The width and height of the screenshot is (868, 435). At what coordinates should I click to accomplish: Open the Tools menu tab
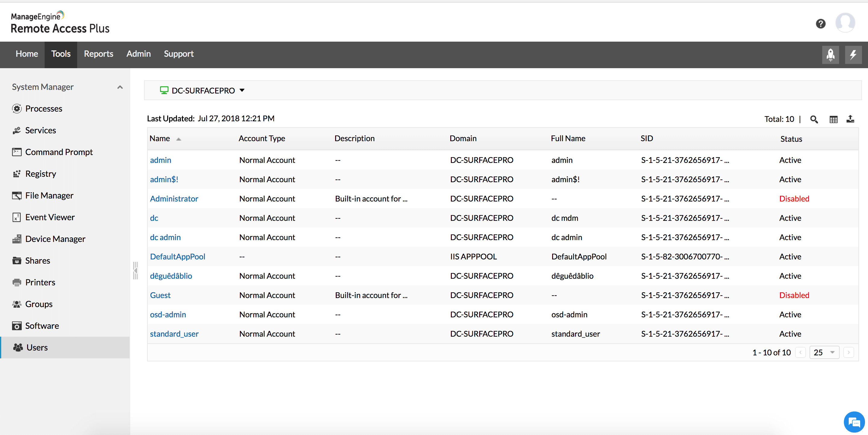60,54
